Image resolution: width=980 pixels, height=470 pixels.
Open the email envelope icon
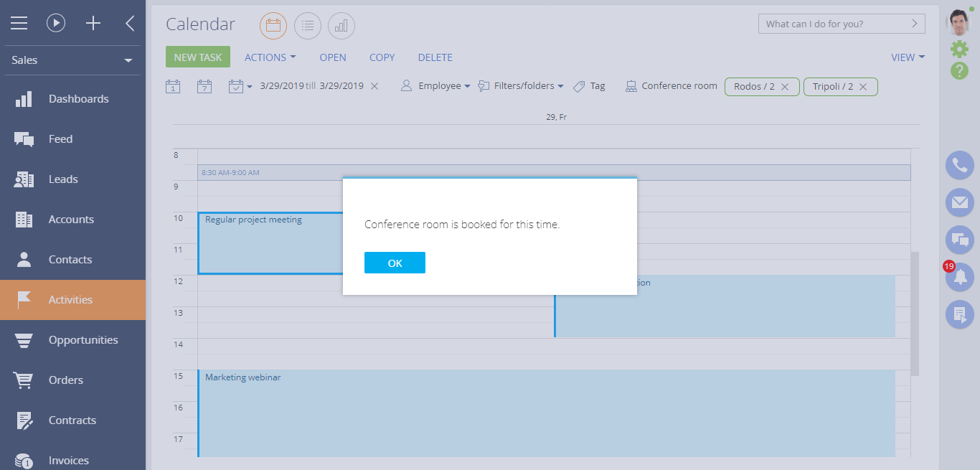tap(959, 203)
